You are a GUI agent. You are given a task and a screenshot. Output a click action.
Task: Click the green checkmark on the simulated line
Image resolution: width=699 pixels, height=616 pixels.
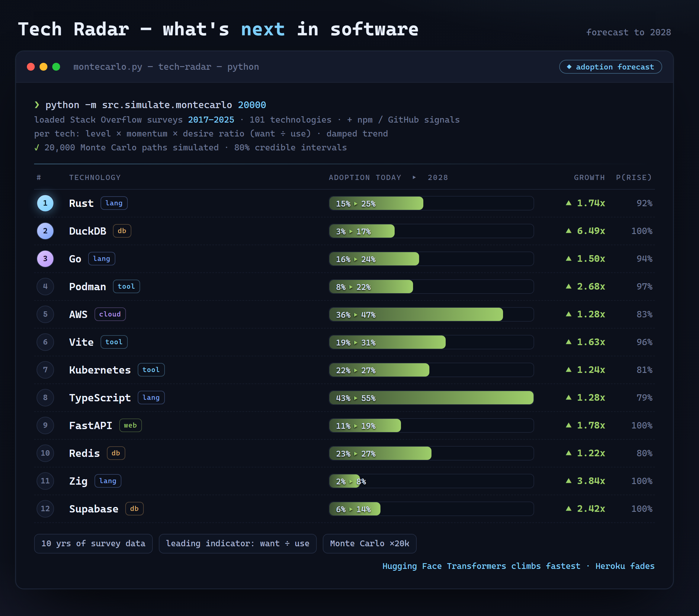37,147
